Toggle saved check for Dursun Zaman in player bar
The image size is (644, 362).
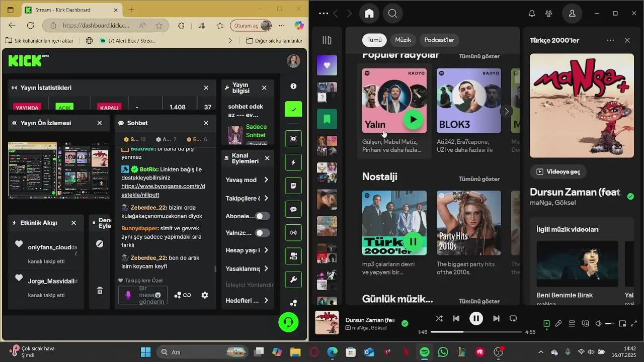coord(405,324)
